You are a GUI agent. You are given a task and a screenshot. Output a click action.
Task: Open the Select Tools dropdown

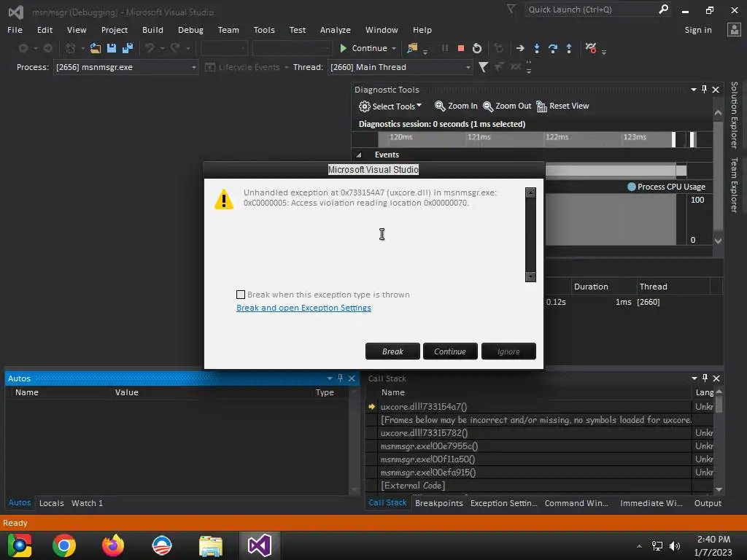point(390,106)
